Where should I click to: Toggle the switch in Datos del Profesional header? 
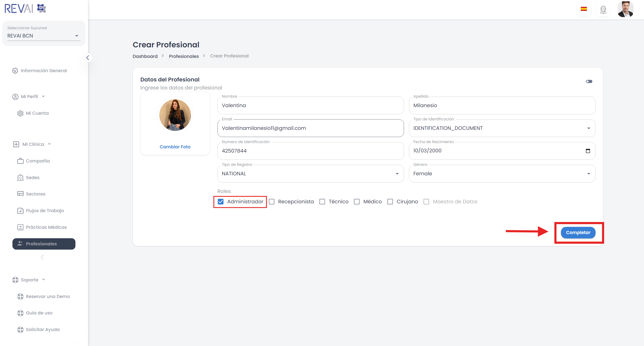tap(589, 81)
